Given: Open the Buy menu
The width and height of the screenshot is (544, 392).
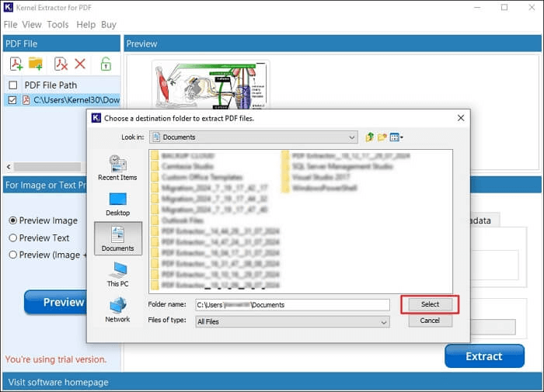Looking at the screenshot, I should (109, 25).
